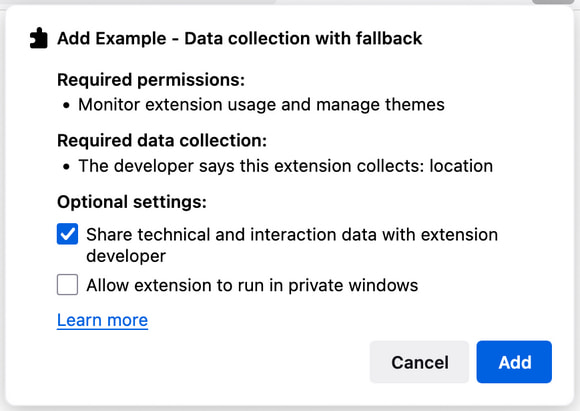The width and height of the screenshot is (580, 411).
Task: Uncheck the share technical data checkbox
Action: pos(67,234)
